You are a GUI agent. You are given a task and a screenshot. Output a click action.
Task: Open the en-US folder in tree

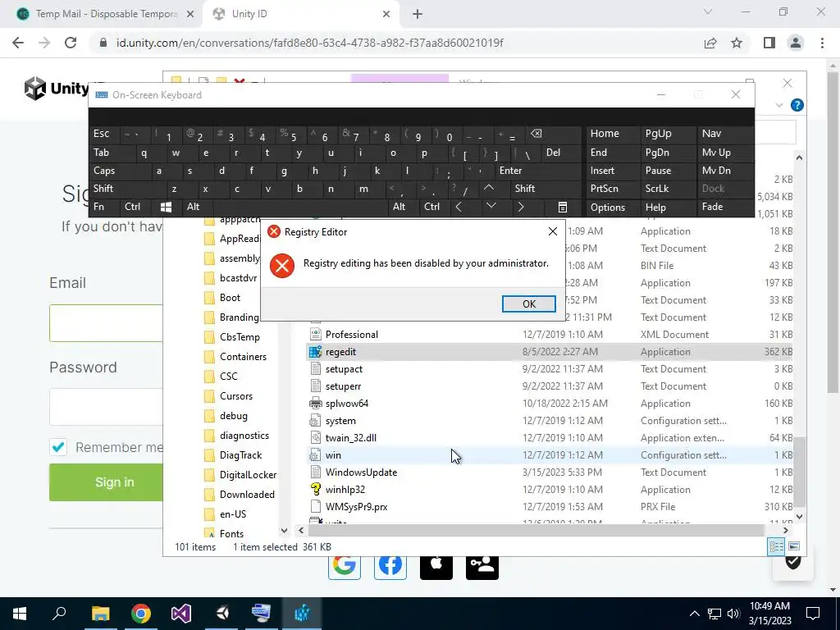[x=232, y=514]
